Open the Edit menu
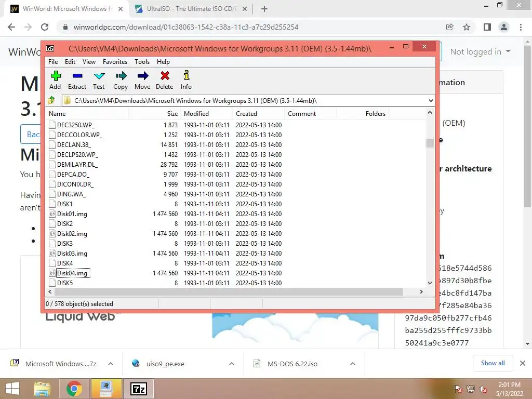 point(70,62)
